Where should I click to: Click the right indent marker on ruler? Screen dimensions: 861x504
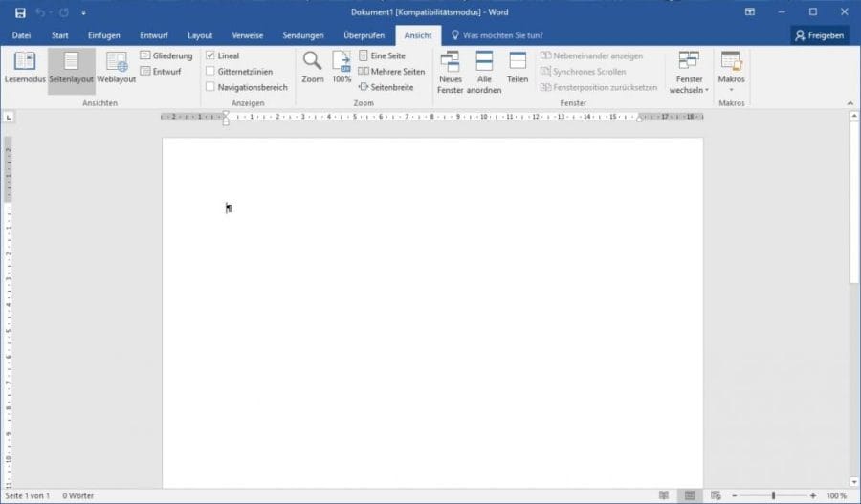(x=639, y=119)
